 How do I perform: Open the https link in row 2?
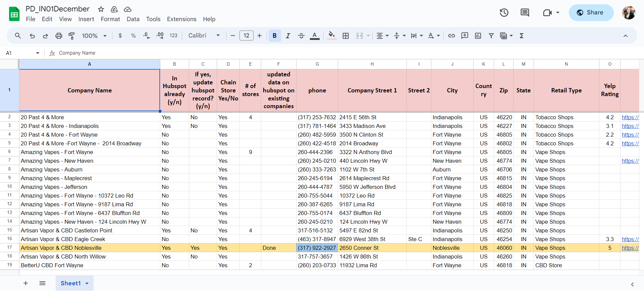click(x=630, y=117)
